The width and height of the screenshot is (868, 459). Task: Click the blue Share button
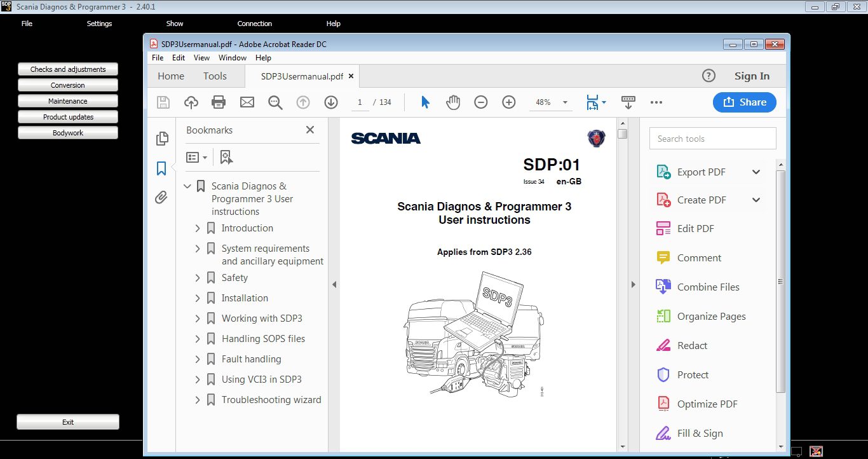pos(744,102)
